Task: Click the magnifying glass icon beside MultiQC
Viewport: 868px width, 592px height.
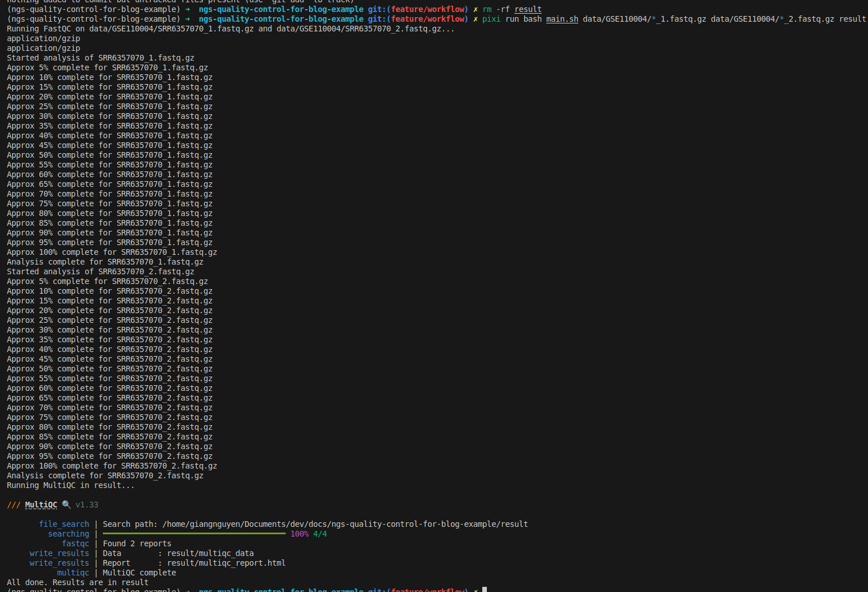Action: pyautogui.click(x=66, y=505)
